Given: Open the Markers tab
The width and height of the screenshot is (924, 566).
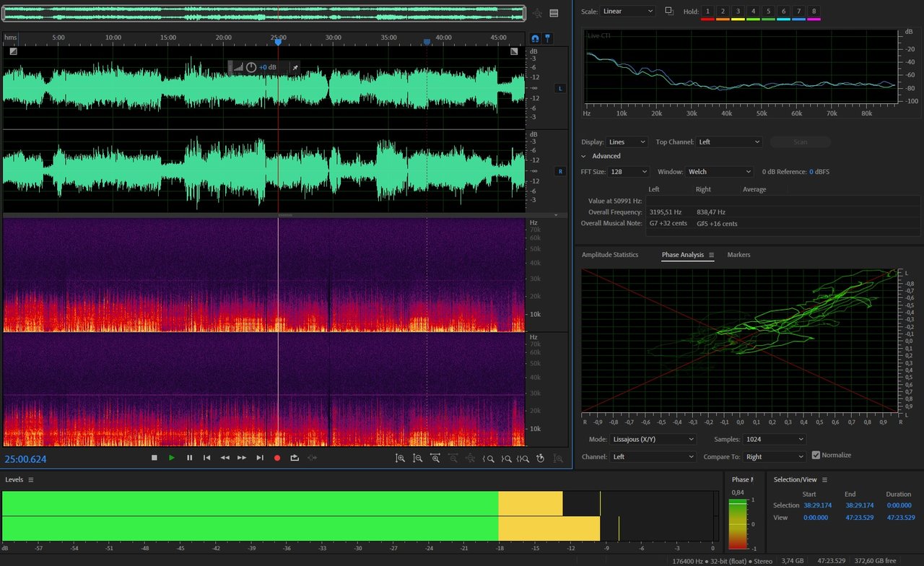Looking at the screenshot, I should tap(738, 255).
